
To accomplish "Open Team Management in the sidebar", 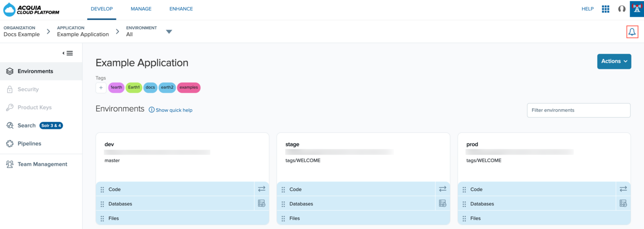I will 41,165.
